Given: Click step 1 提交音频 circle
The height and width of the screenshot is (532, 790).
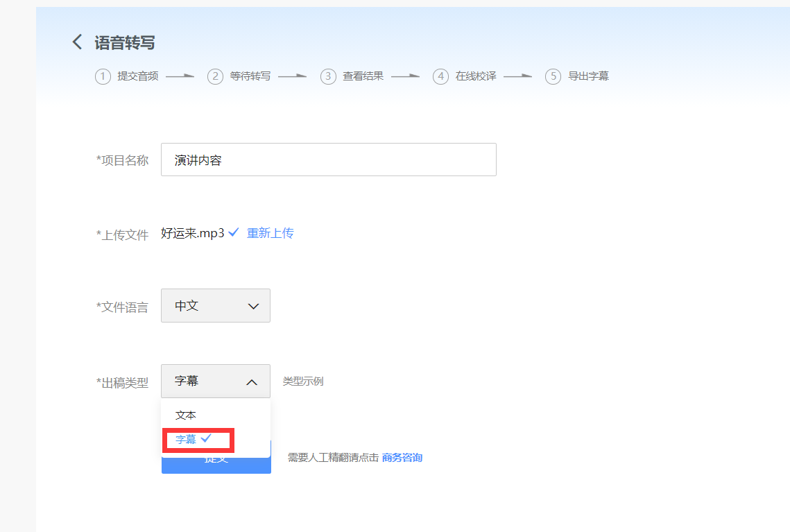Looking at the screenshot, I should pyautogui.click(x=103, y=76).
